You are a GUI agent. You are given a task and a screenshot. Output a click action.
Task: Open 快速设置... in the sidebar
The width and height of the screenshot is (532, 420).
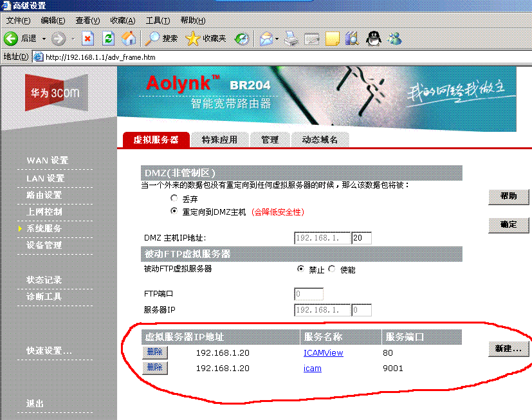49,351
